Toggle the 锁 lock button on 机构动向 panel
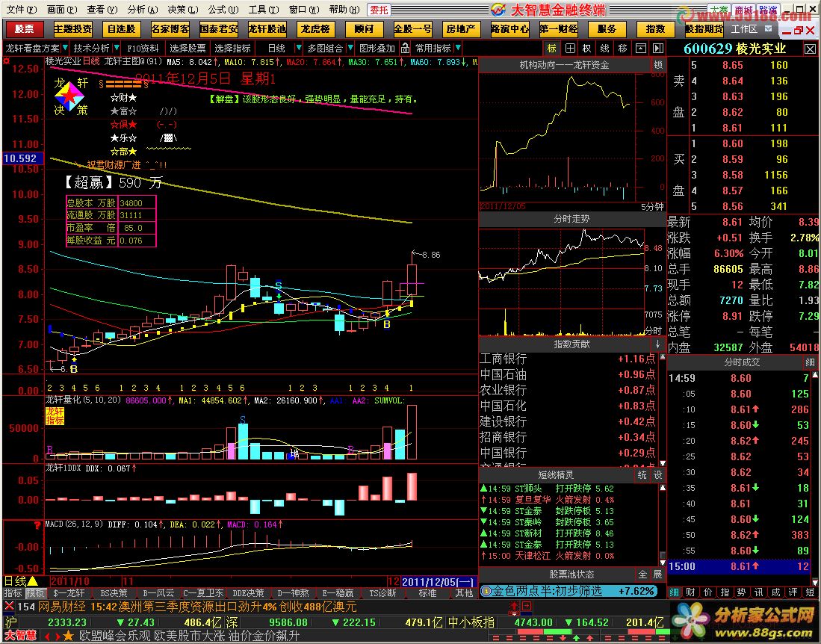The height and width of the screenshot is (644, 821). pos(658,65)
